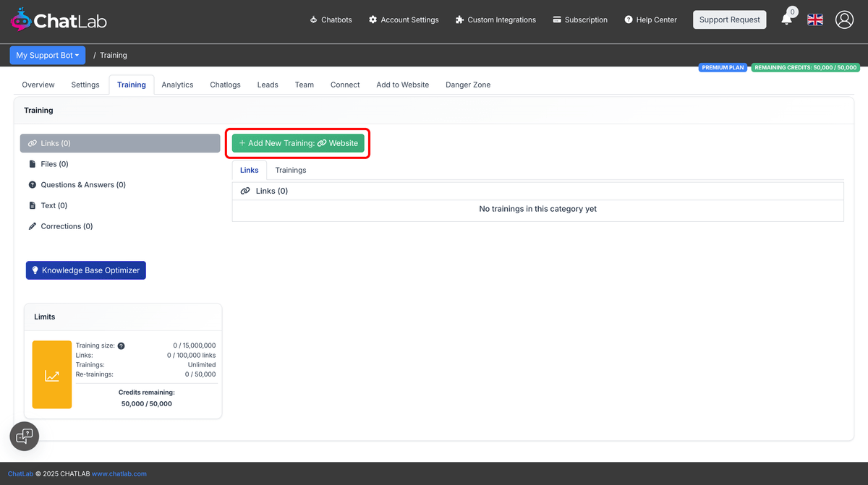Open the Trainings sub-tab

coord(290,170)
